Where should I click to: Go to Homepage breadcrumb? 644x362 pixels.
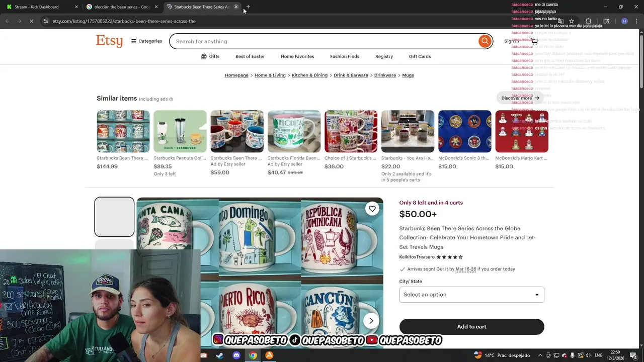tap(236, 75)
